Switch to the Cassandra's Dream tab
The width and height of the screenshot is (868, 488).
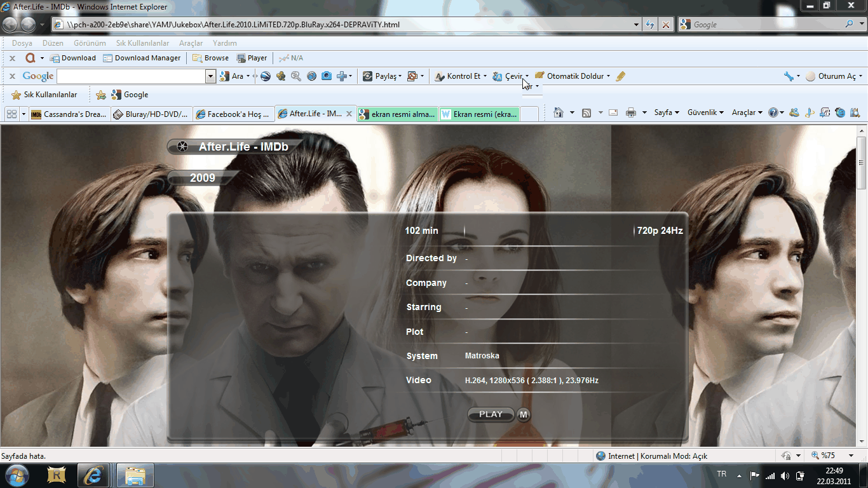point(69,114)
